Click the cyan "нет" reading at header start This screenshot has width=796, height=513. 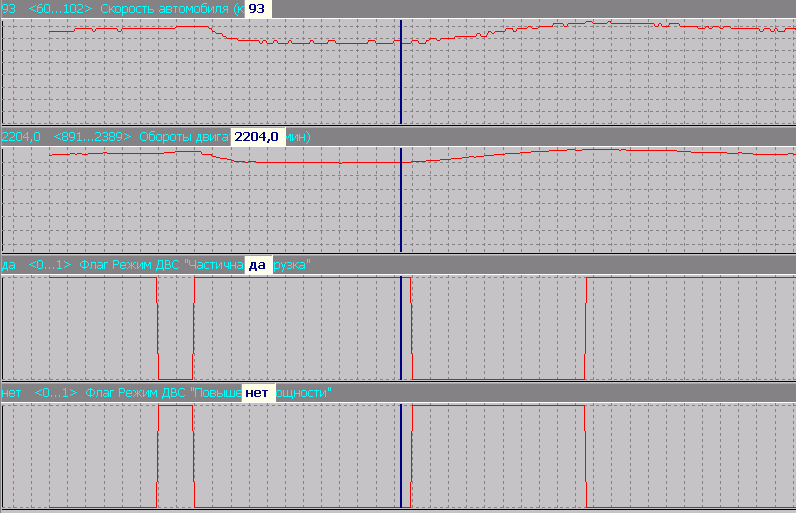coord(12,393)
